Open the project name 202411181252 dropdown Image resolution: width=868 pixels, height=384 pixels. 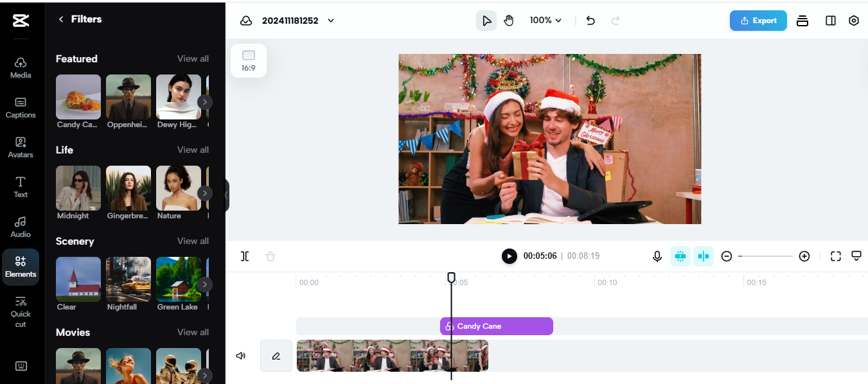tap(298, 21)
